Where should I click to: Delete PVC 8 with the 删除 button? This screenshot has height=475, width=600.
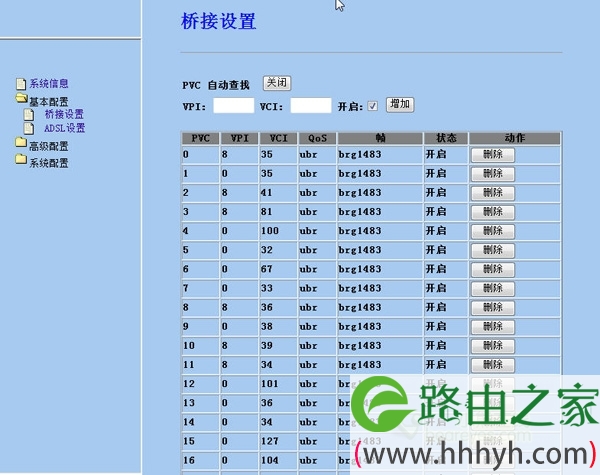(492, 308)
